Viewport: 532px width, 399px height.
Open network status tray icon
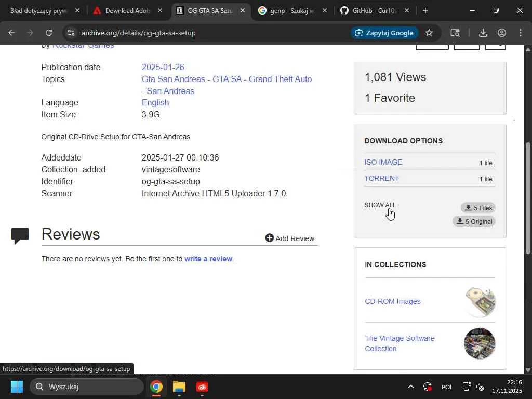(467, 387)
